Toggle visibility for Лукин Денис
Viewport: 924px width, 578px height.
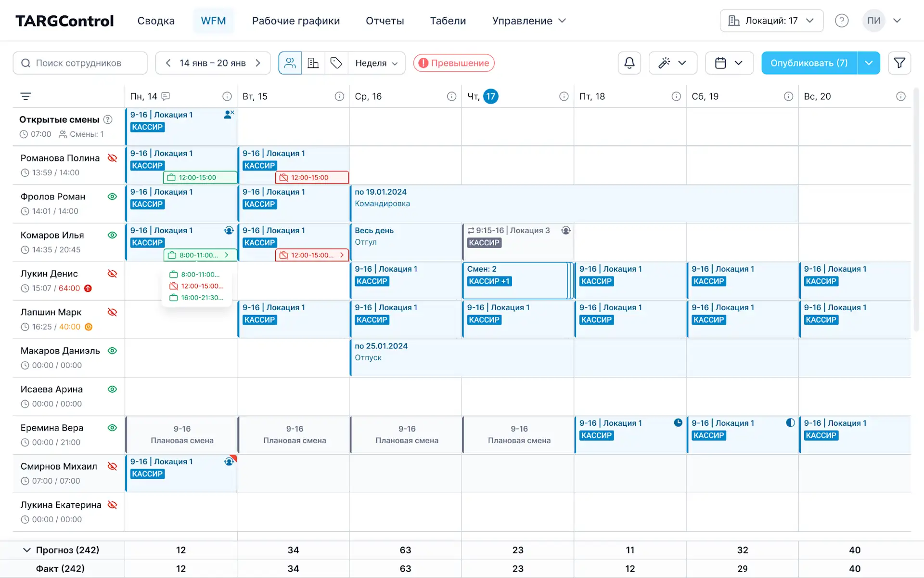(112, 274)
